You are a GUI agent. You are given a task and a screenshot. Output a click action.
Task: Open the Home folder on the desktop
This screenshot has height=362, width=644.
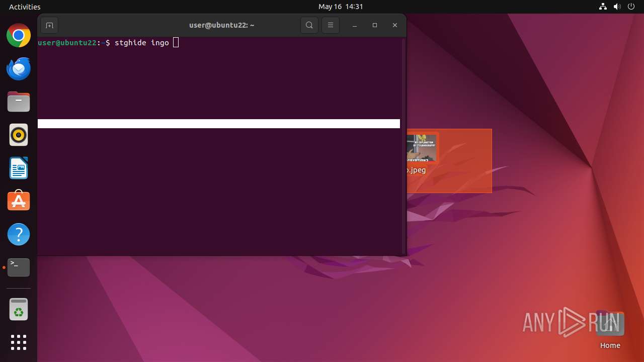click(610, 330)
